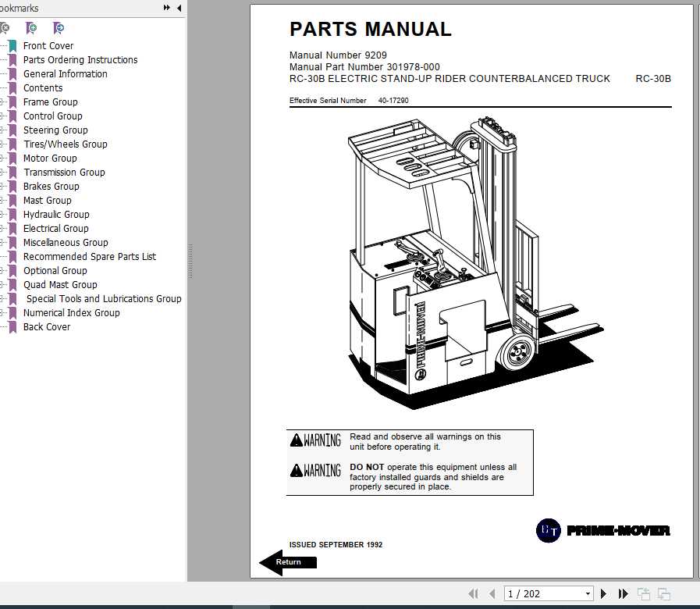Jump to the Numerical Index Group bookmark
The width and height of the screenshot is (700, 609).
pyautogui.click(x=72, y=312)
